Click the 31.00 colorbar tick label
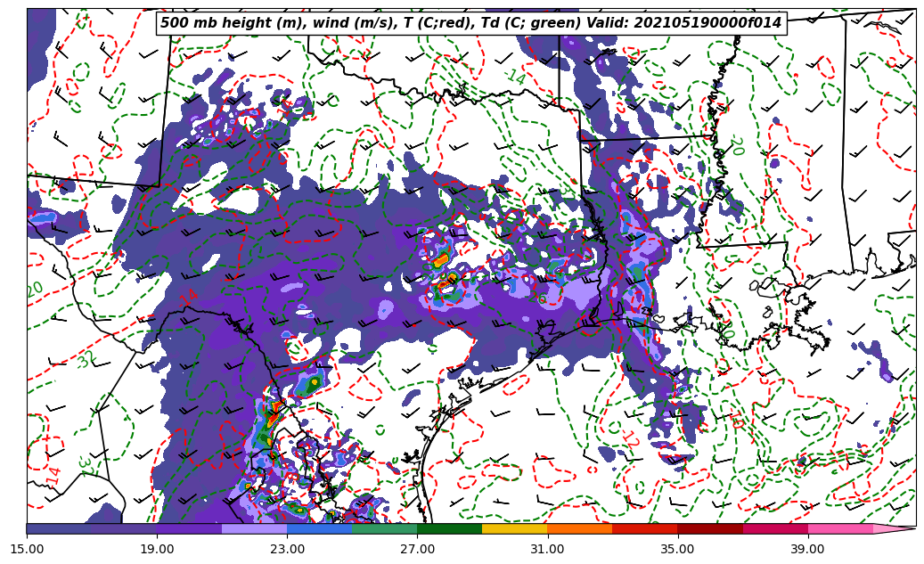 [x=547, y=549]
